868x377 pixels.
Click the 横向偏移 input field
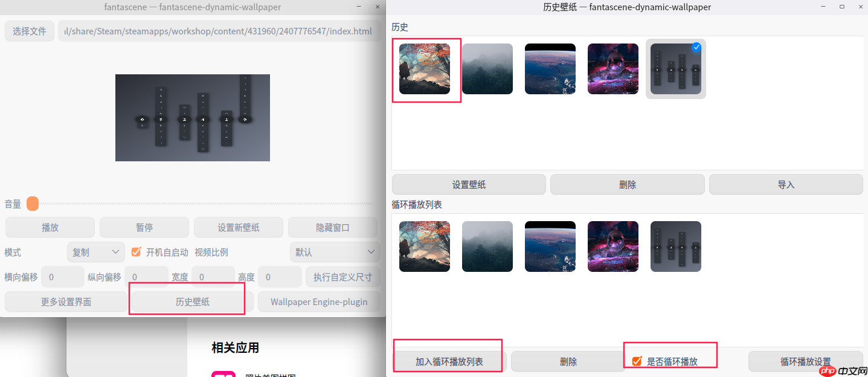63,277
